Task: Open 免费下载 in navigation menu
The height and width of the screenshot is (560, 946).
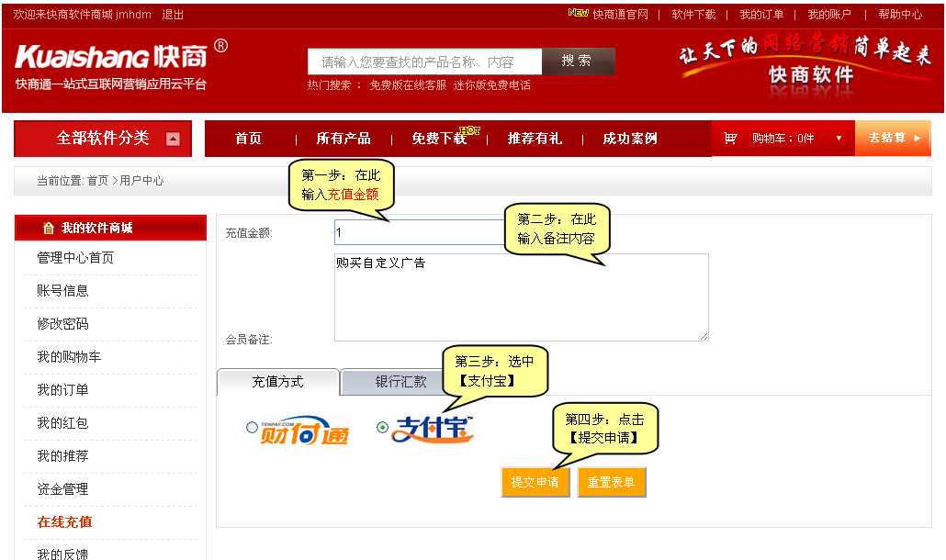Action: (x=439, y=139)
